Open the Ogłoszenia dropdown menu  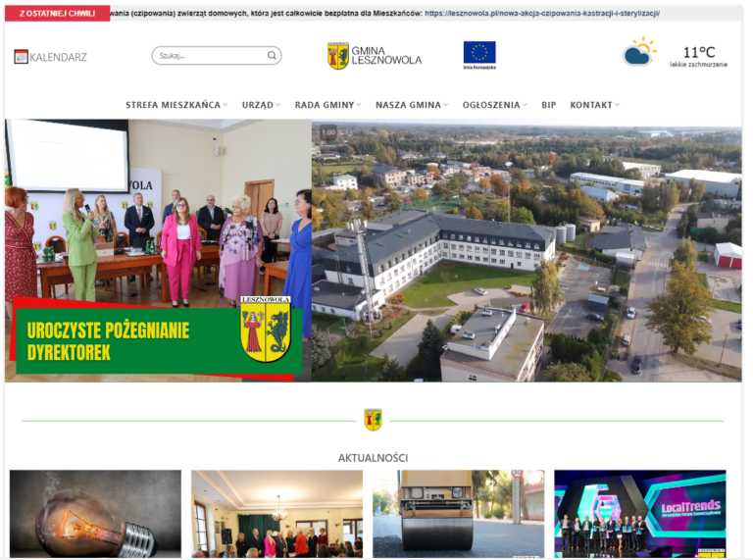[494, 105]
